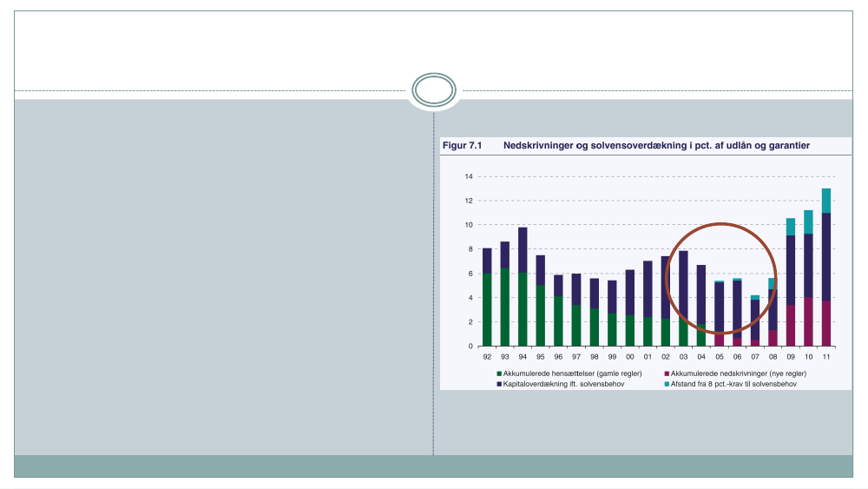
Task: Click the chart title 'Nedskrivninger og solvensoverdækning'
Action: pos(655,146)
